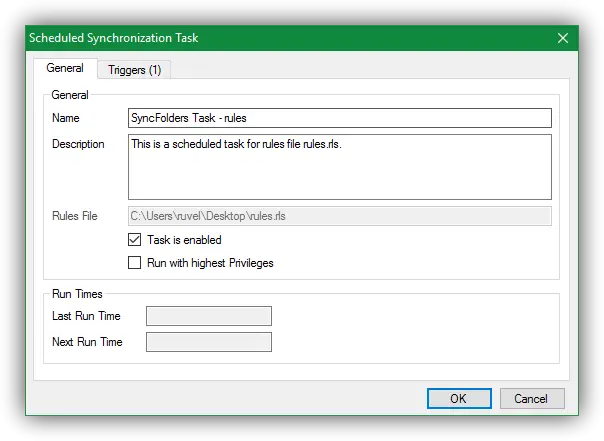Screen dimensions: 604x441
Task: Click the Description field label
Action: [x=78, y=144]
